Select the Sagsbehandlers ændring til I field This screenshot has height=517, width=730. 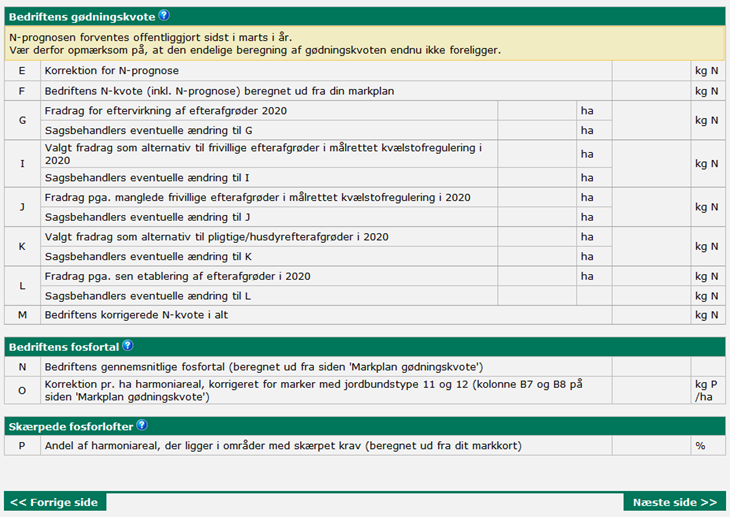(x=537, y=177)
